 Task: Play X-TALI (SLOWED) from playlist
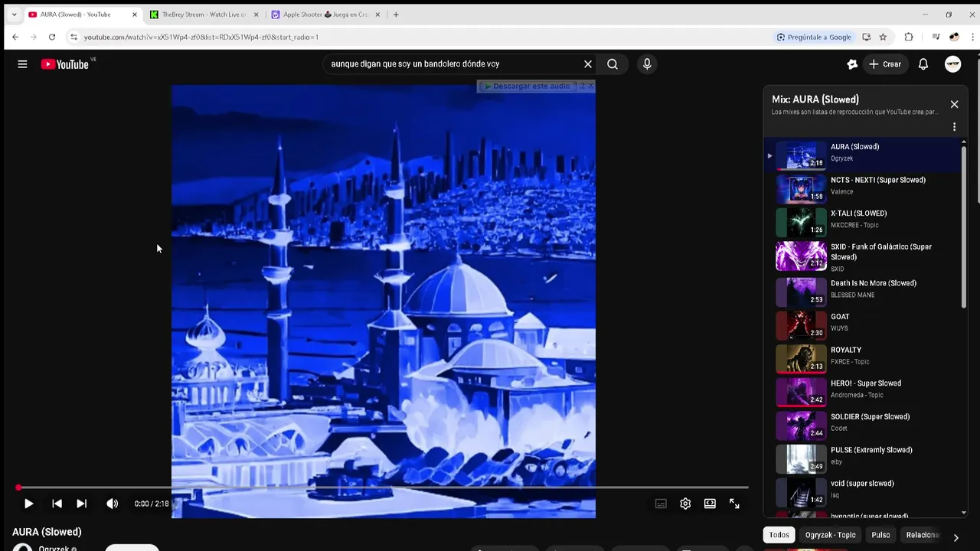(x=863, y=220)
